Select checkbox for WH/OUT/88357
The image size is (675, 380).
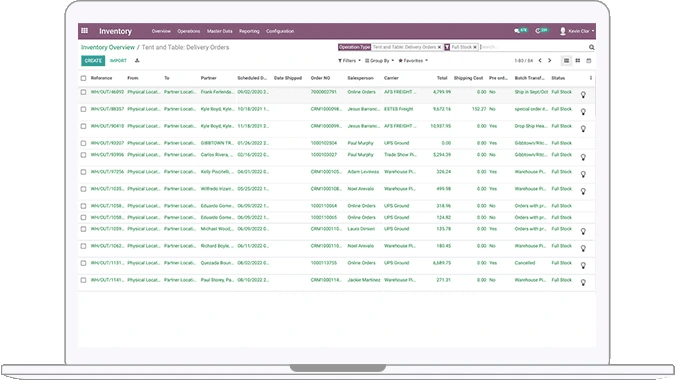pos(84,109)
